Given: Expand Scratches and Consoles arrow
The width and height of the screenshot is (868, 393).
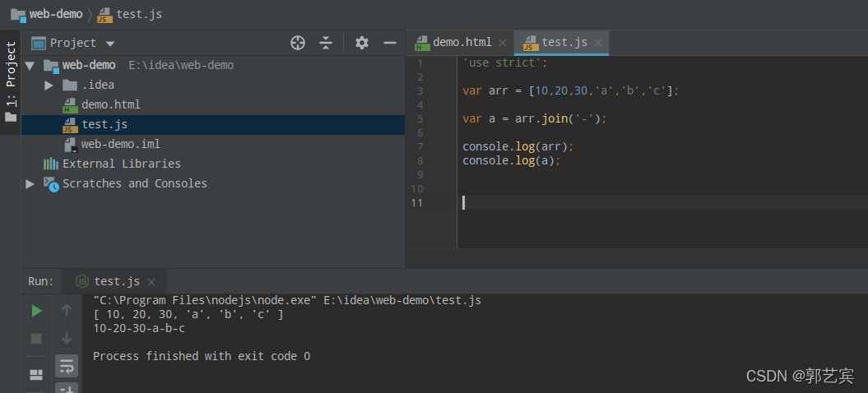Looking at the screenshot, I should [x=30, y=184].
